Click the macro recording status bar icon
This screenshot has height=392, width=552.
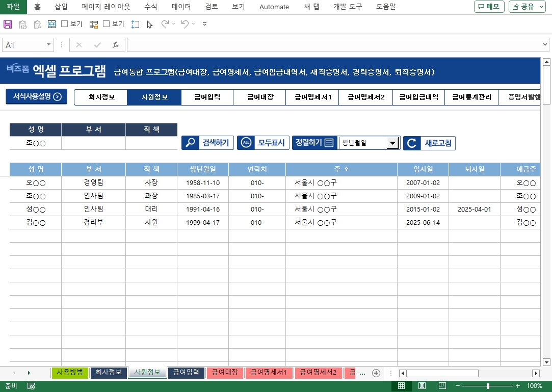click(x=31, y=386)
